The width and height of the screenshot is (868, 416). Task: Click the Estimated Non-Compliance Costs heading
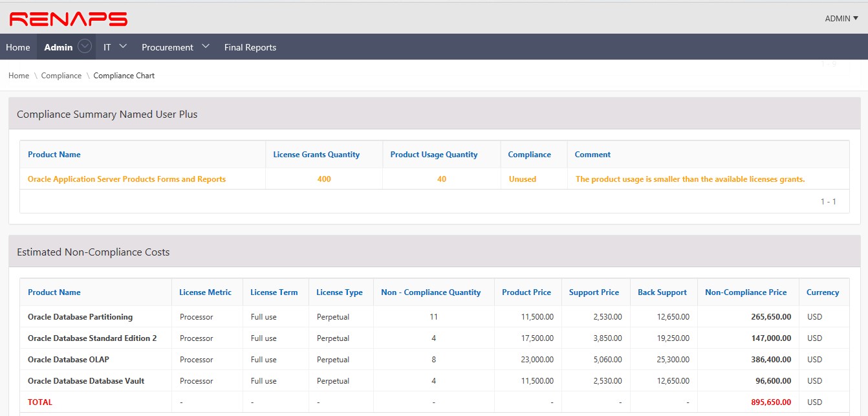click(93, 252)
